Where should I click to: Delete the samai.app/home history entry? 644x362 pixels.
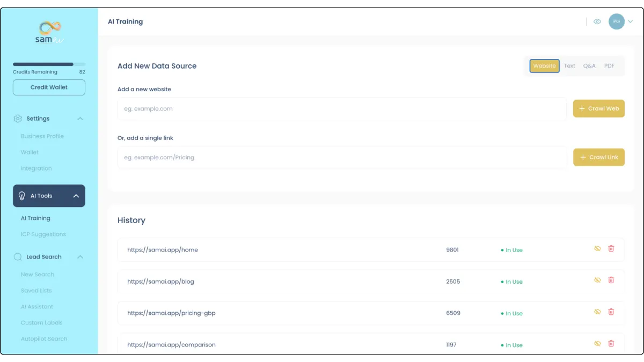tap(611, 249)
